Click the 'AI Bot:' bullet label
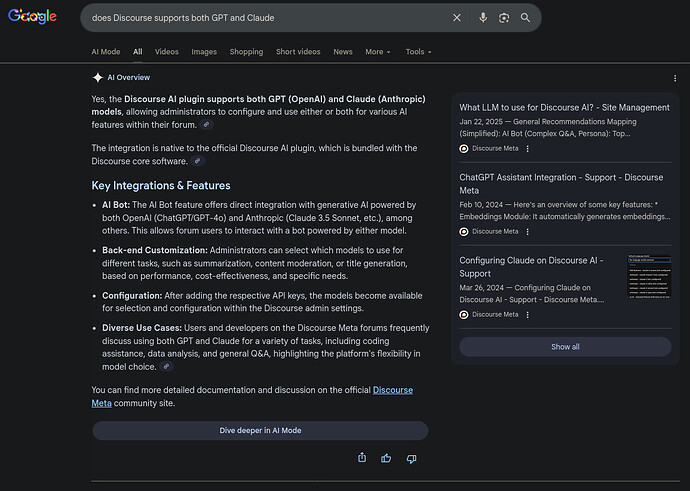 click(x=116, y=205)
